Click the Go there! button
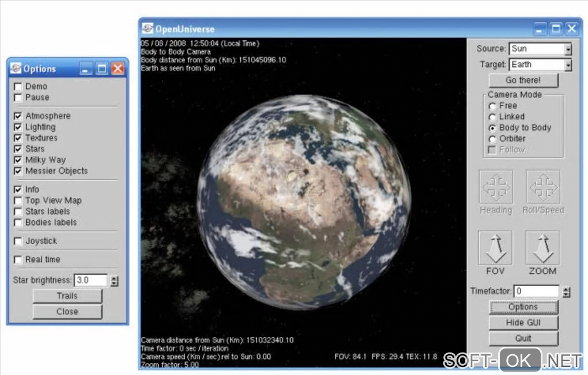Screen dimensions: 588x375 tap(523, 80)
